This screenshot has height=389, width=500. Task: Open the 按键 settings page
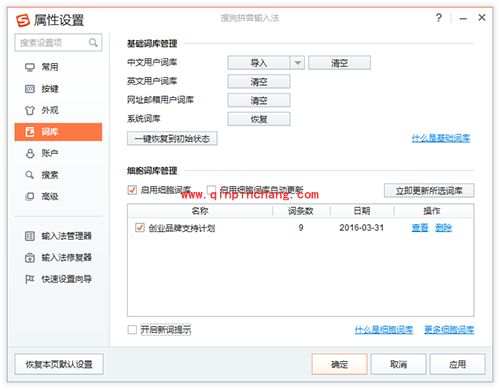(x=58, y=89)
